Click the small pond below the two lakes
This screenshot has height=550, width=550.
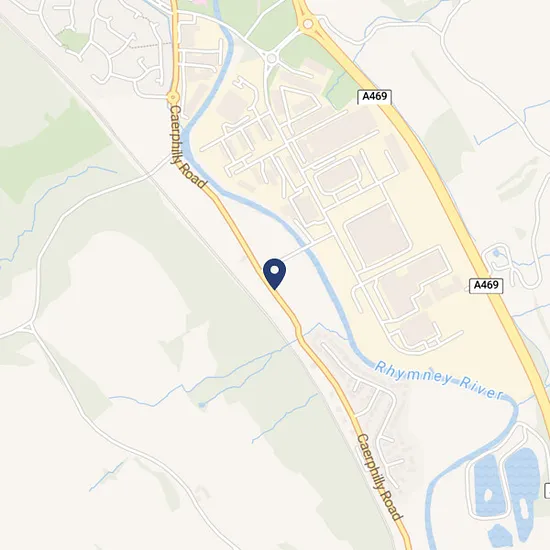tap(501, 536)
